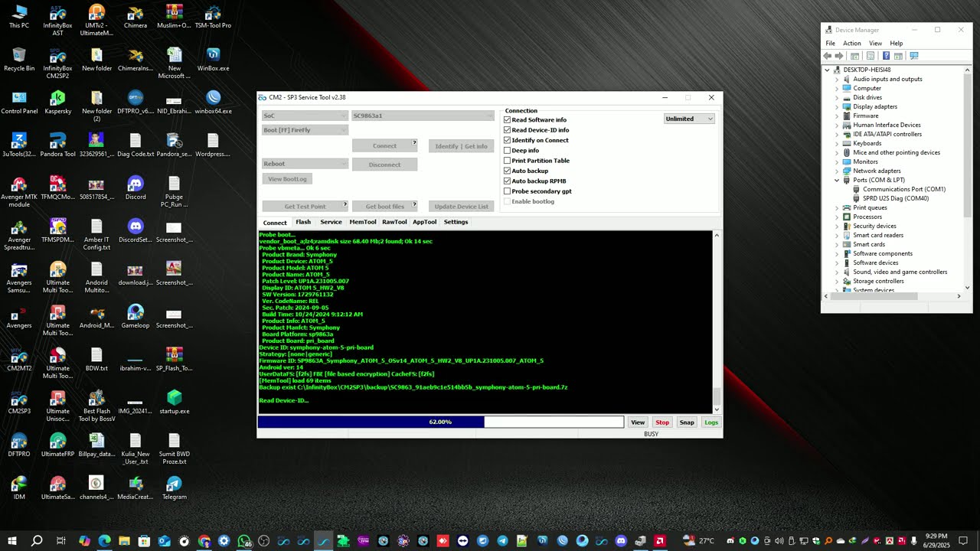Click the help question mark beside Connect button
The width and height of the screenshot is (980, 551).
point(414,142)
